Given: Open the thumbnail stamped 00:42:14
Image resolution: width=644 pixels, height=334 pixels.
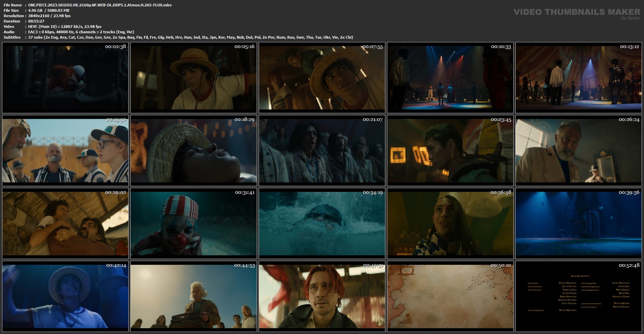Looking at the screenshot, I should coord(65,296).
